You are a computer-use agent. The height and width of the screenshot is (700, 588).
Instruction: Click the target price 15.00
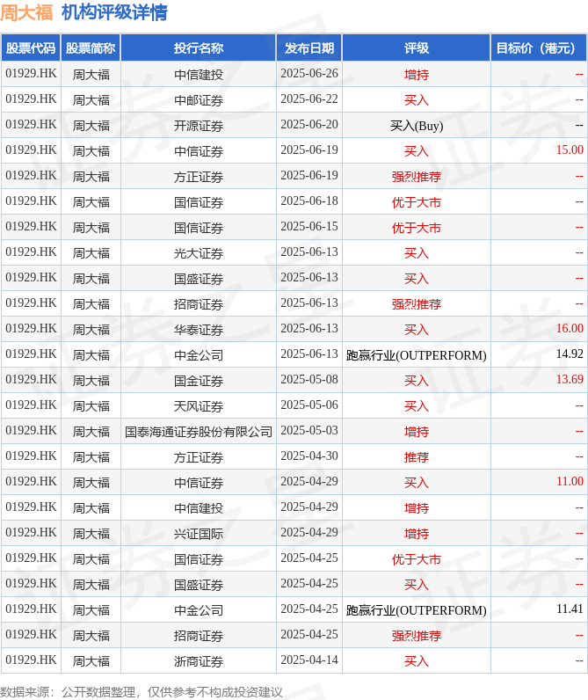click(570, 150)
